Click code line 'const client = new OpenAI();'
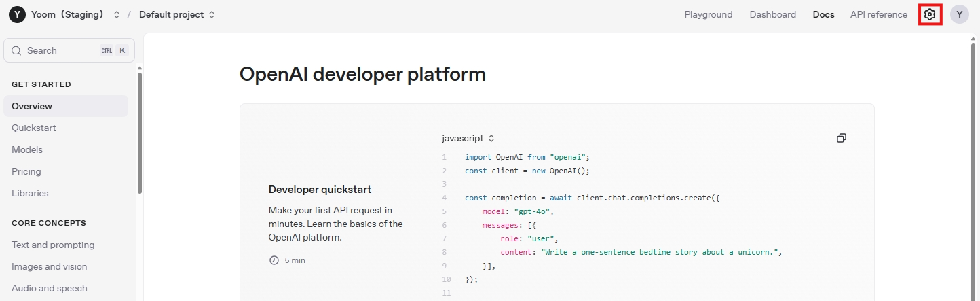The image size is (980, 301). (527, 171)
